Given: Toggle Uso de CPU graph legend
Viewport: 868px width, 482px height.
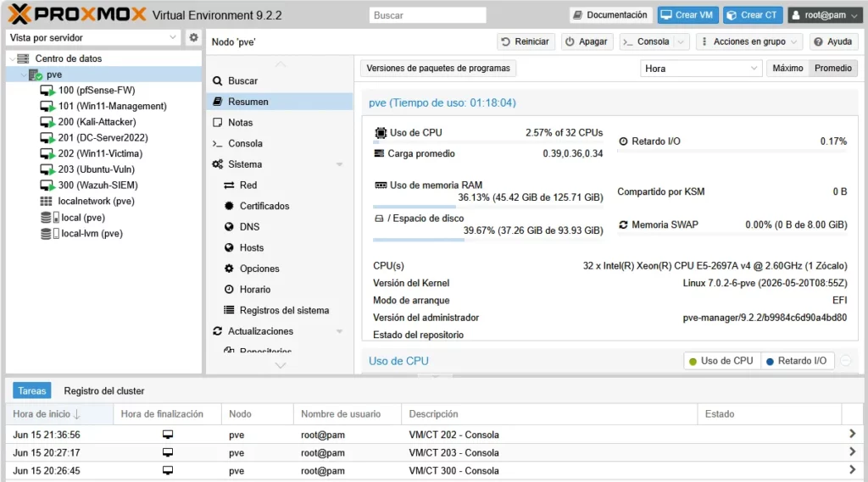Looking at the screenshot, I should [721, 362].
